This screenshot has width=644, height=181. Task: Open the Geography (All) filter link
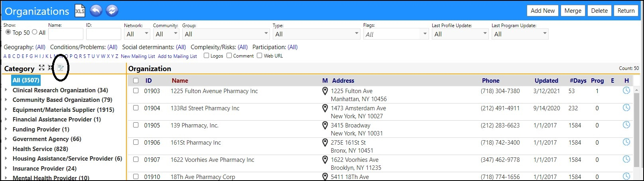(x=40, y=47)
